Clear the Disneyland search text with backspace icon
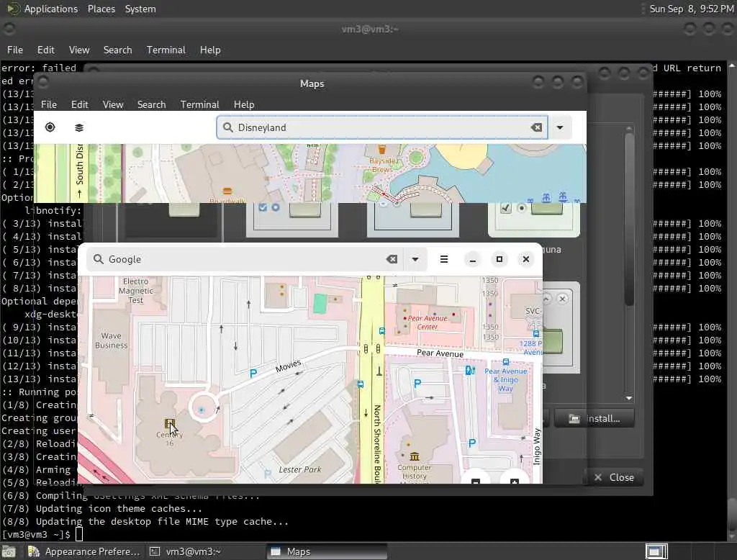The height and width of the screenshot is (560, 737). [x=536, y=127]
